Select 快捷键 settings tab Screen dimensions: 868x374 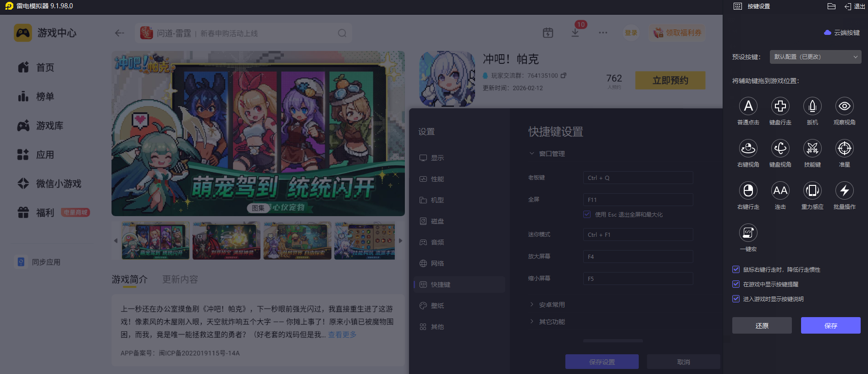point(459,285)
